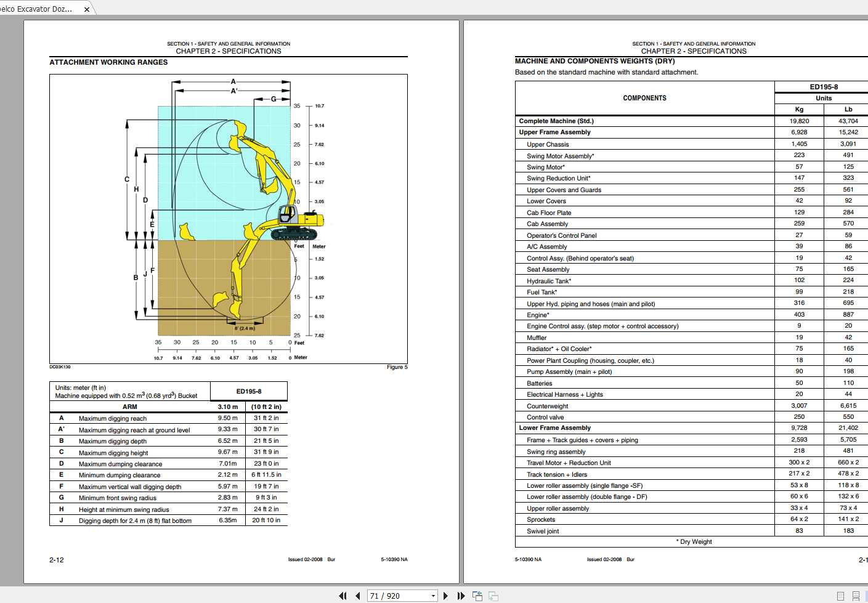
Task: Click the Swing Reduction Unit* row
Action: (x=691, y=178)
